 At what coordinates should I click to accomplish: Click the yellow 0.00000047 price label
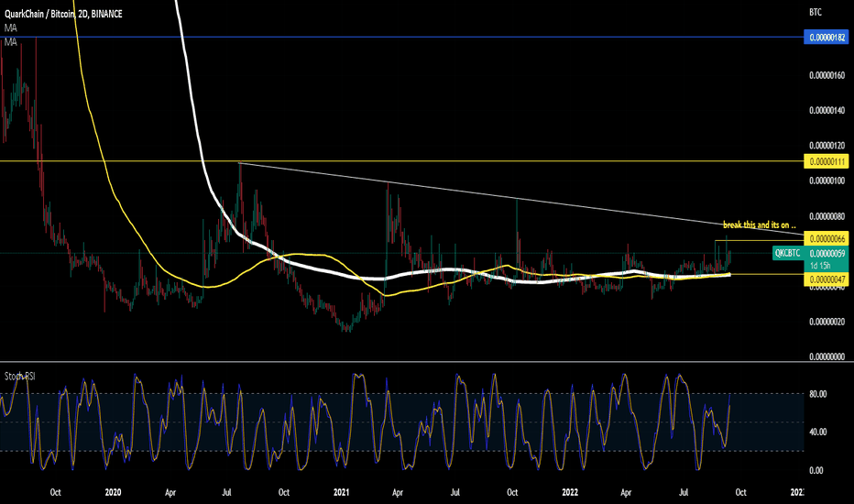(827, 279)
